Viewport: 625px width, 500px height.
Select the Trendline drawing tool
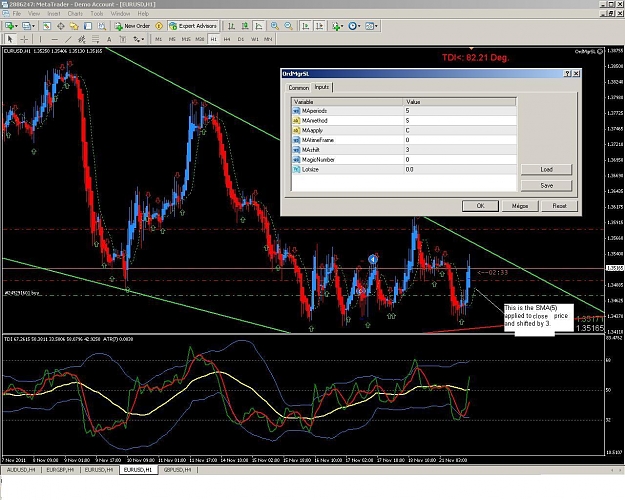[68, 39]
